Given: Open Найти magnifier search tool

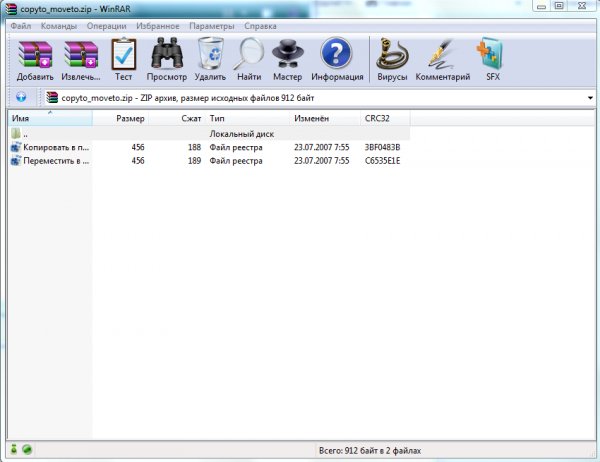Looking at the screenshot, I should point(249,54).
